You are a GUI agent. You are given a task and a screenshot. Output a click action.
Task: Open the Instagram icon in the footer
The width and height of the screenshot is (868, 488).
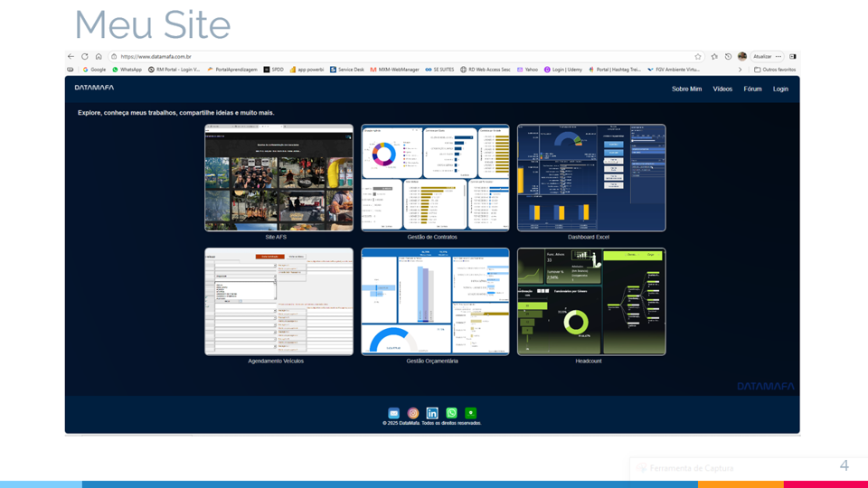coord(413,413)
